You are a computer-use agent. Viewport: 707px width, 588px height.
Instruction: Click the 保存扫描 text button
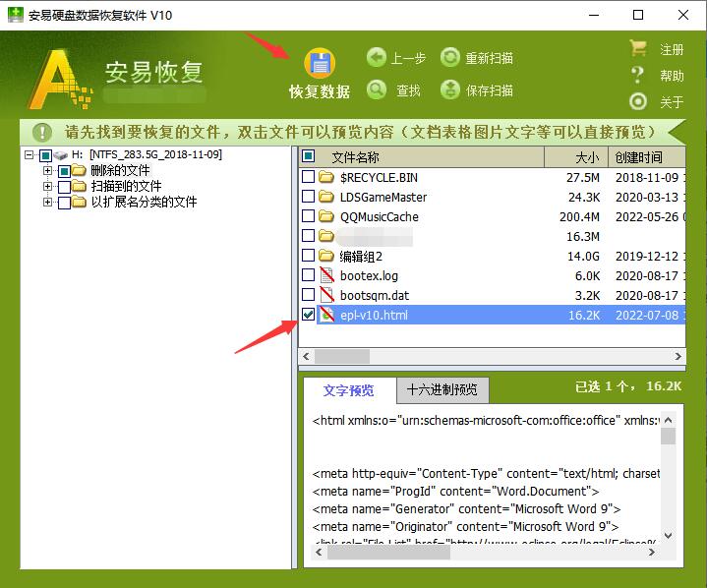coord(490,90)
